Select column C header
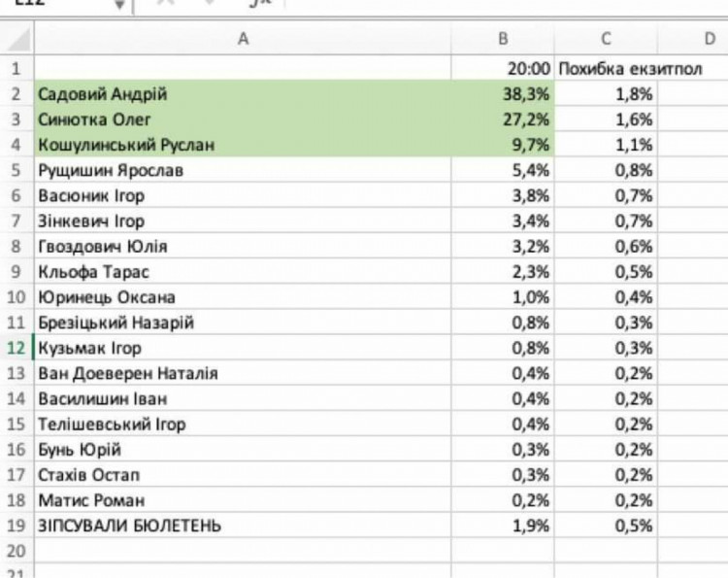Screen dimensions: 728x578 606,40
